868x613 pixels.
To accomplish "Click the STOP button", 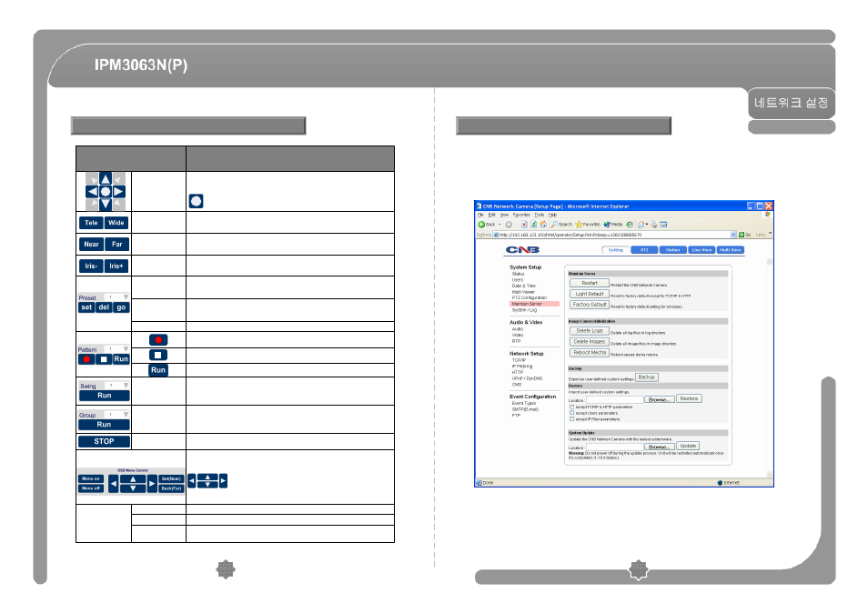I will coord(104,441).
